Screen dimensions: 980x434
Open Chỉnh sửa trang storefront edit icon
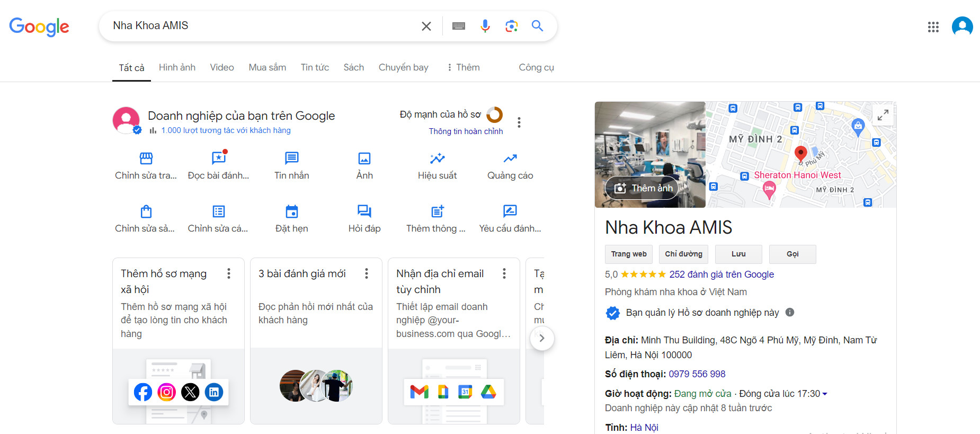[146, 158]
